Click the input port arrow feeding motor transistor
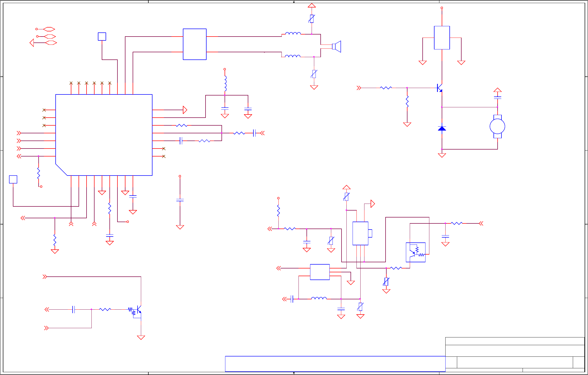 pyautogui.click(x=359, y=88)
